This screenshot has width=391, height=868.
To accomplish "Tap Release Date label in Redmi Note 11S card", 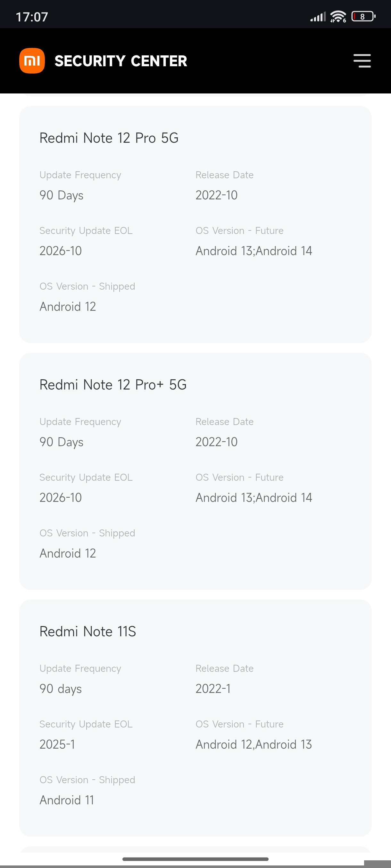I will click(x=224, y=668).
